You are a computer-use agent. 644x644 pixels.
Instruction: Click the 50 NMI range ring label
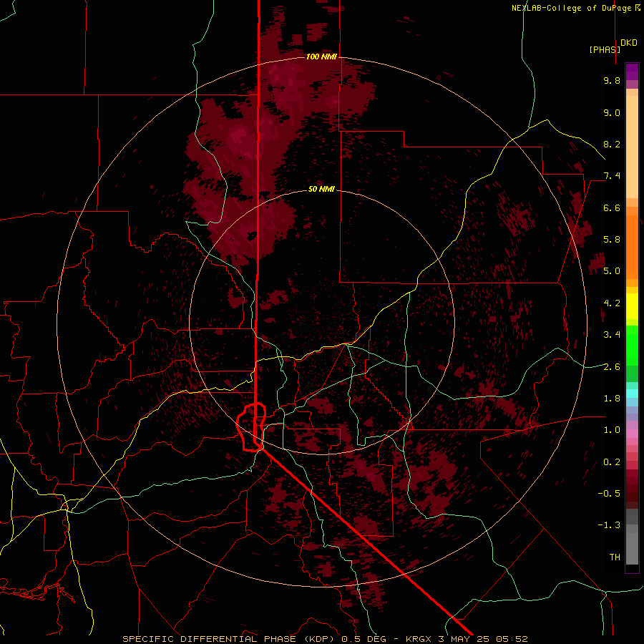point(321,189)
